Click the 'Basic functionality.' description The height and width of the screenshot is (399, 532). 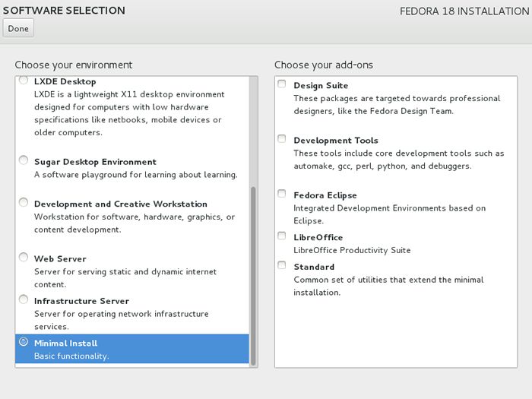71,356
